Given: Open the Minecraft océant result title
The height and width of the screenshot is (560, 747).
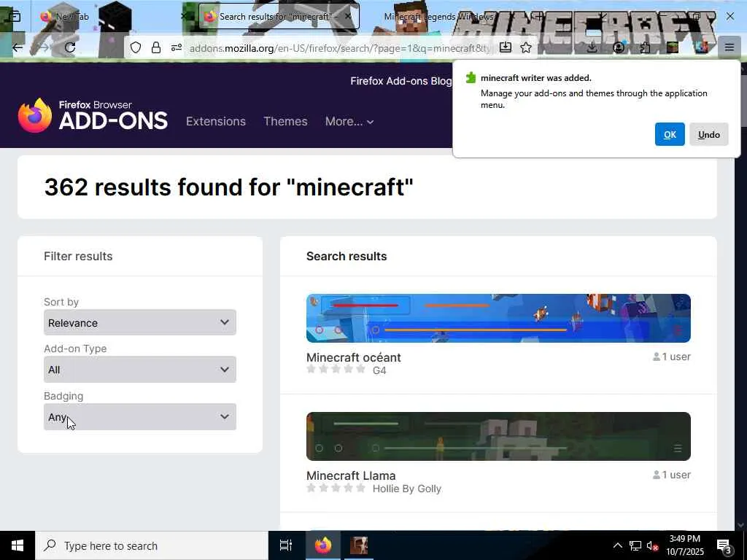Looking at the screenshot, I should (353, 357).
